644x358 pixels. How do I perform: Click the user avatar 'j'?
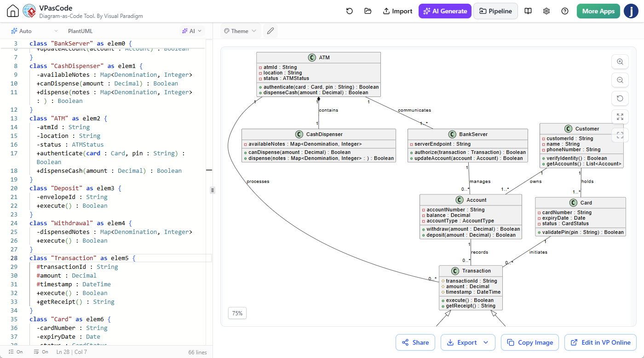coord(631,11)
